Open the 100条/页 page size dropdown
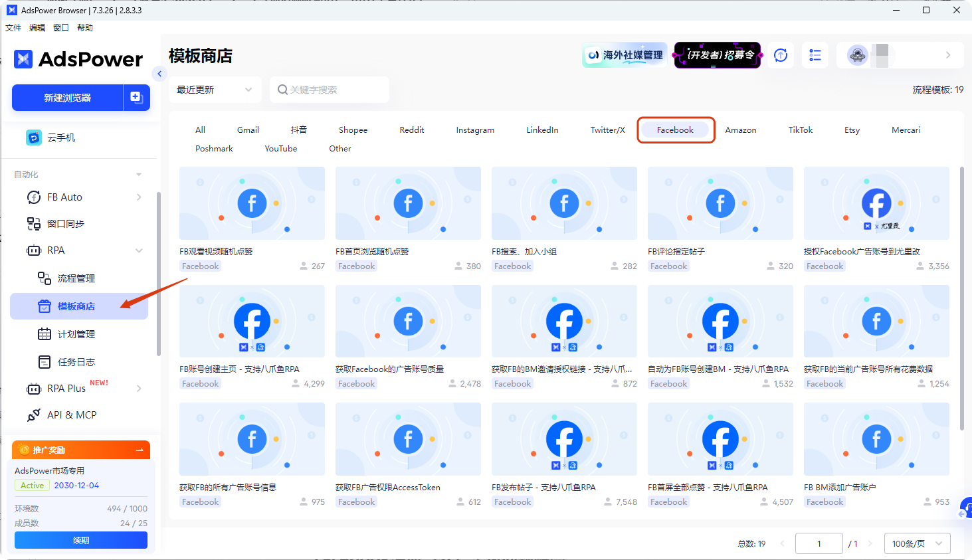The height and width of the screenshot is (560, 972). [x=917, y=543]
